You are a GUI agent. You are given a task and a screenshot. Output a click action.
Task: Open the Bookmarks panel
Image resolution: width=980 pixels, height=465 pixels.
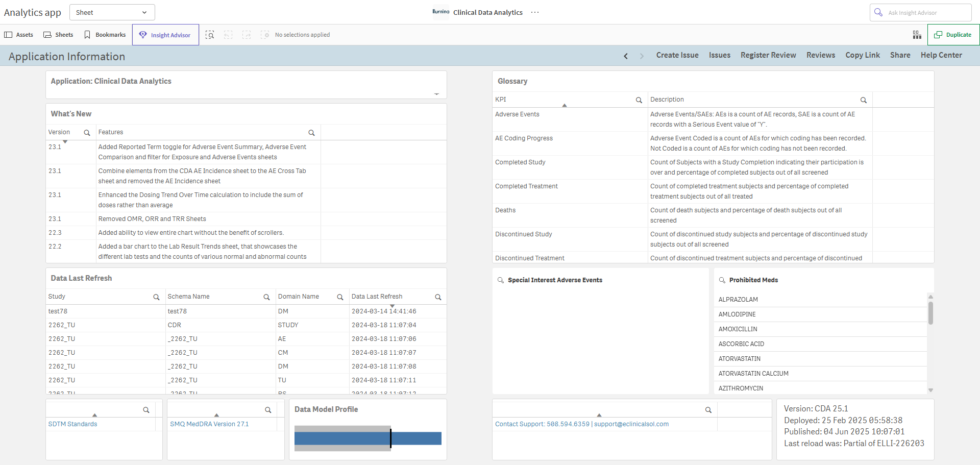tap(105, 35)
